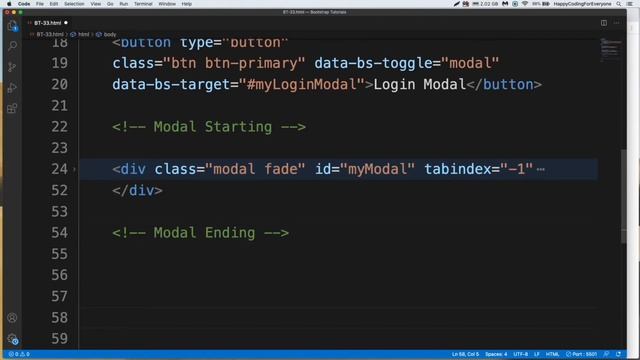Click the Spaces: 4 indentation status item

coord(496,354)
